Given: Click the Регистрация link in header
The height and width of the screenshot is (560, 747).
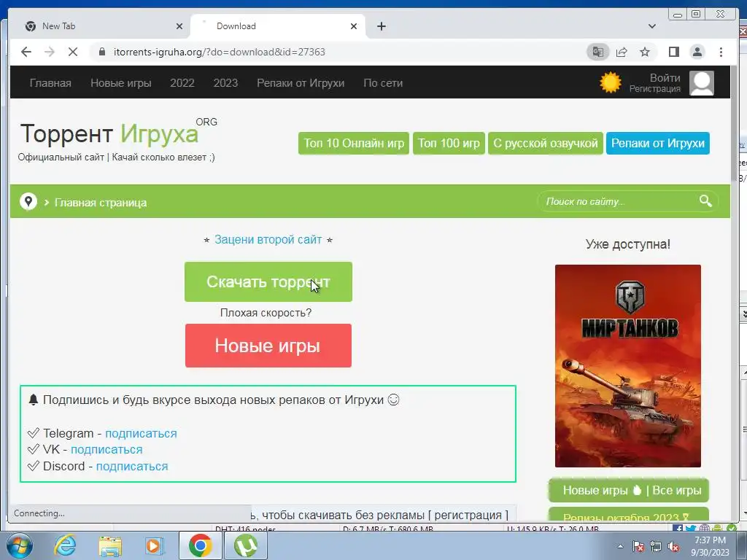Looking at the screenshot, I should [655, 89].
